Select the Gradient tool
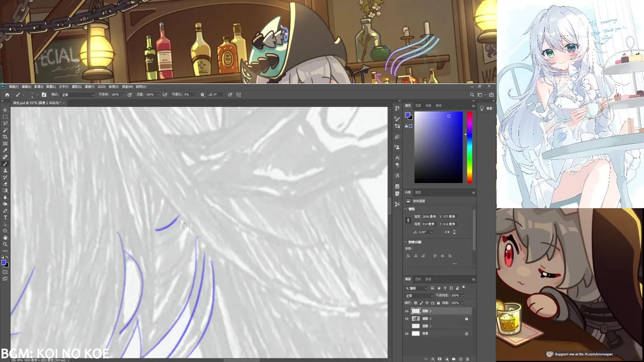 tap(6, 191)
